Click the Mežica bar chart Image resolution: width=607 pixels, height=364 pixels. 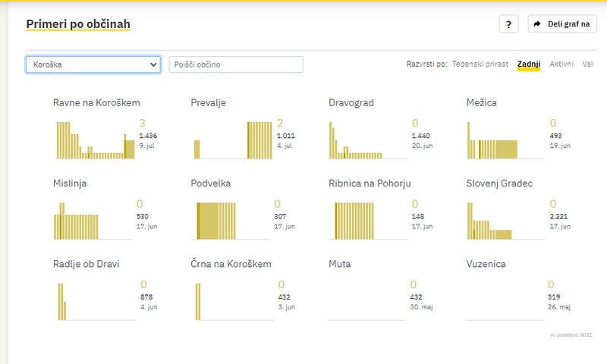[506, 139]
